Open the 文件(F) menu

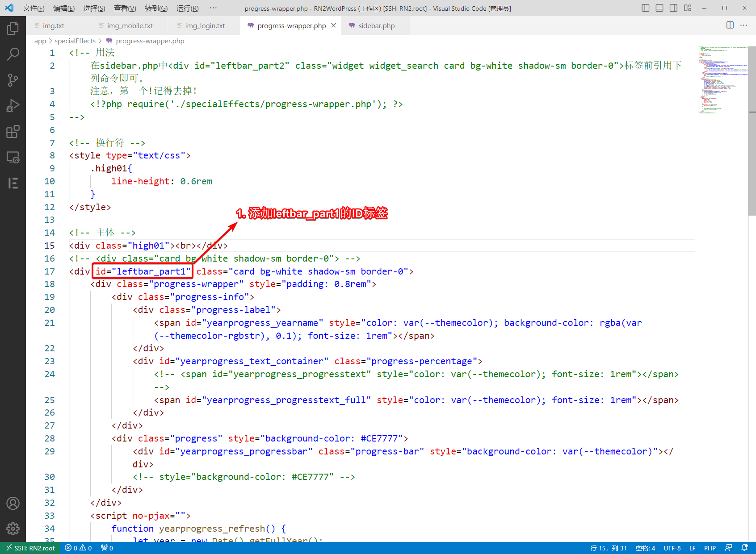point(34,8)
